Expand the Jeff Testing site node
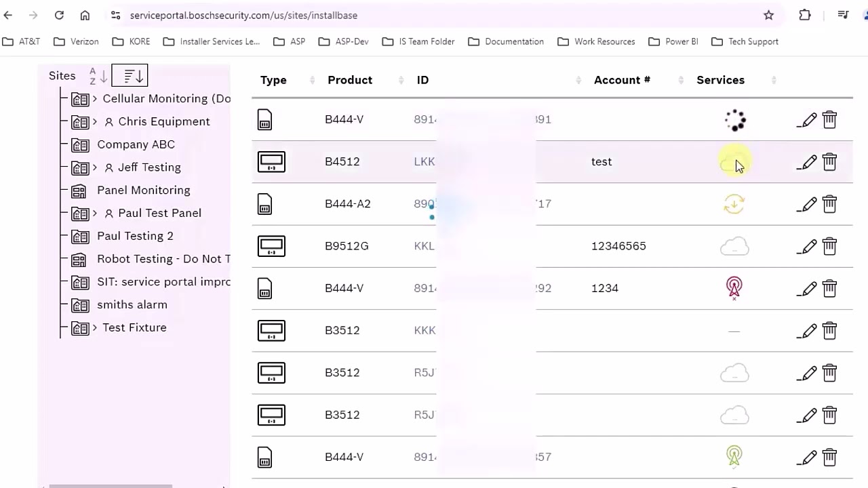 click(x=95, y=167)
